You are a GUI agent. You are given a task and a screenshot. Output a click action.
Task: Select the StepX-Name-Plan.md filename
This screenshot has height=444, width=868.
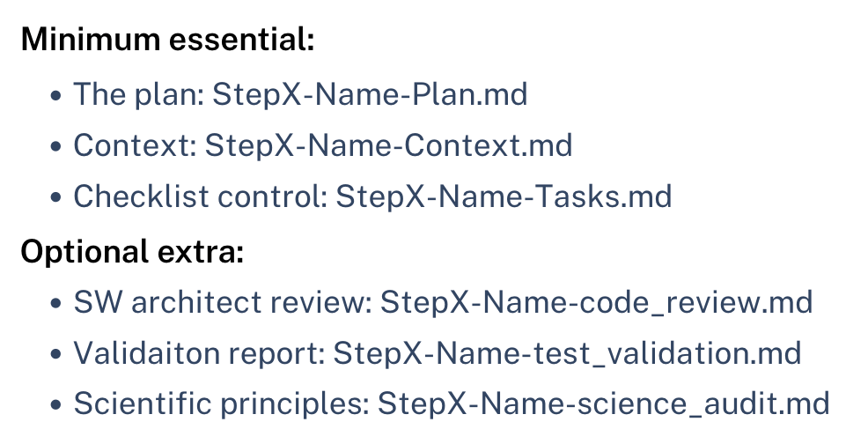(x=370, y=93)
